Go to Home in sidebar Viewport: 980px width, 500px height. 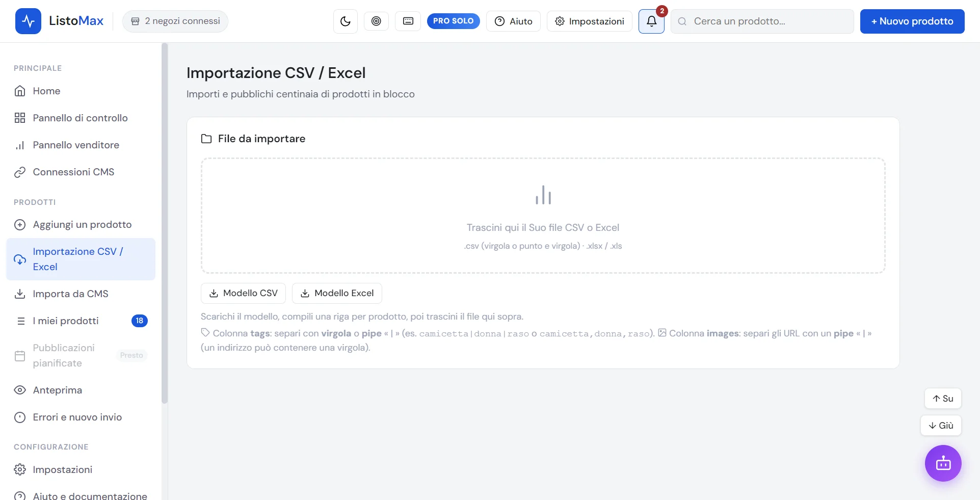(x=81, y=91)
